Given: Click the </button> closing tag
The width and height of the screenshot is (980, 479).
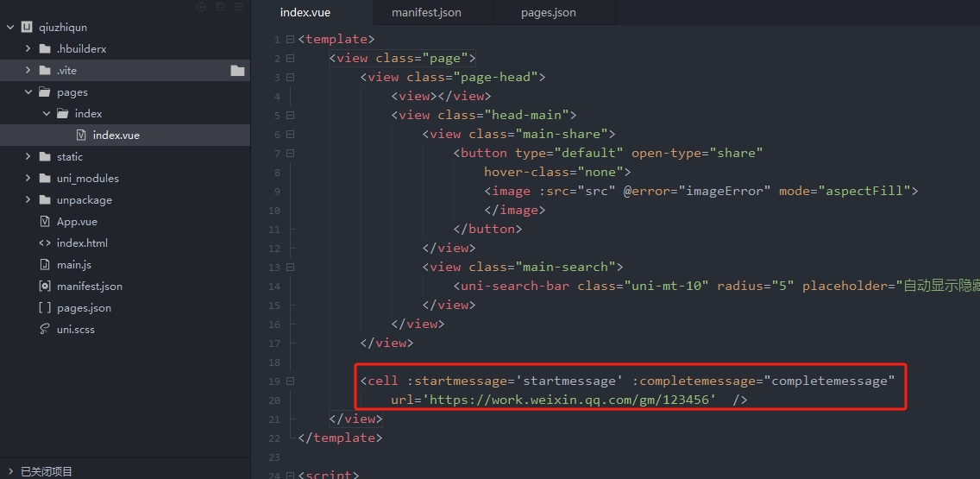Looking at the screenshot, I should point(487,229).
